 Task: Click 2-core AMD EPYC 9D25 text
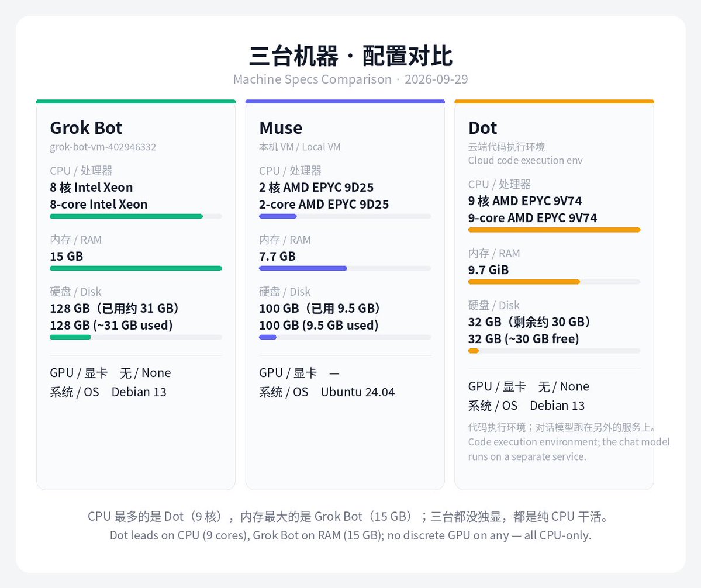324,204
